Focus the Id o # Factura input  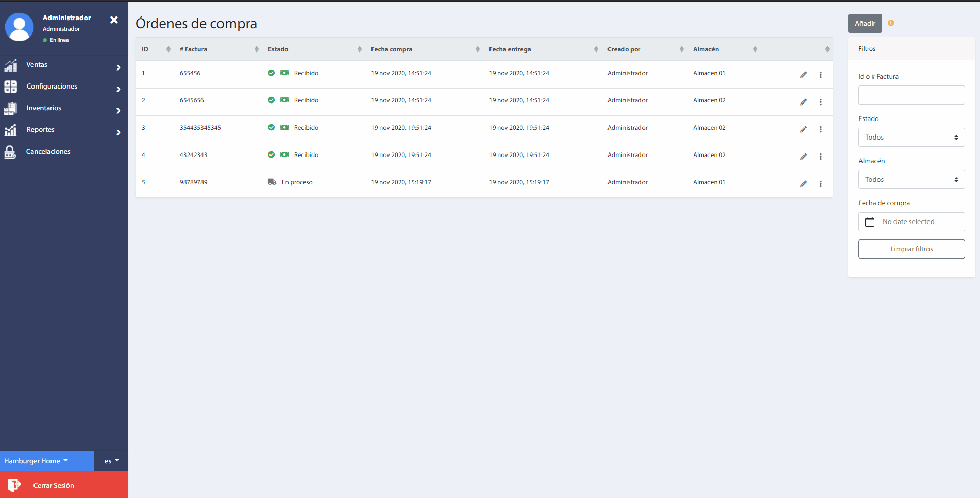click(911, 95)
